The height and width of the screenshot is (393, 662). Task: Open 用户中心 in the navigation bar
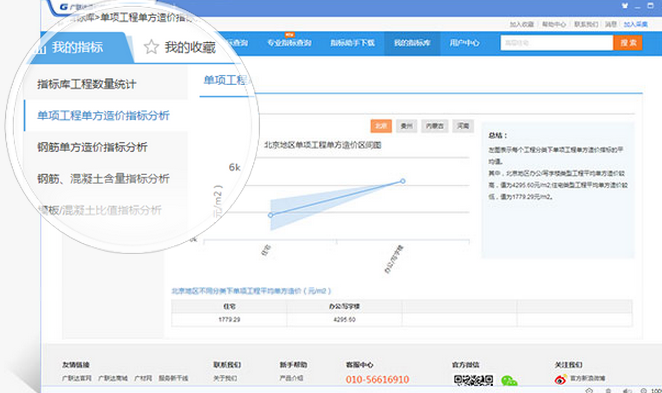coord(464,43)
